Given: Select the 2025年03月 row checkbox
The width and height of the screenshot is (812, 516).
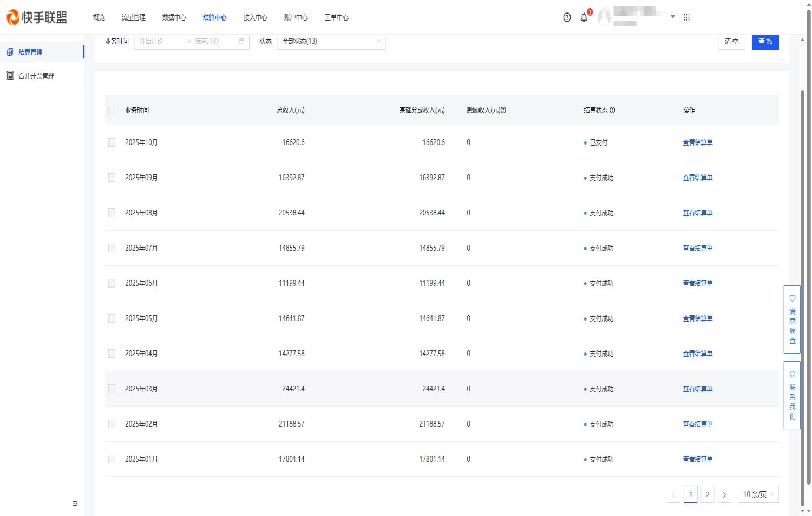Looking at the screenshot, I should 112,389.
